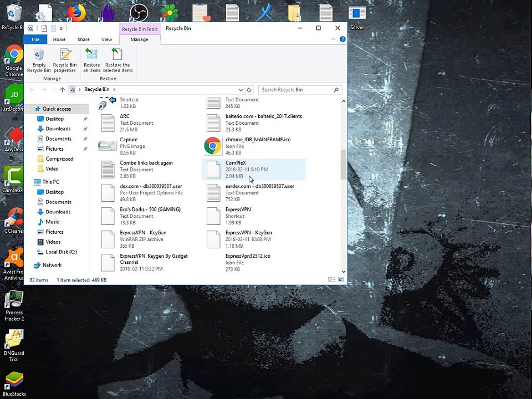The height and width of the screenshot is (399, 532).
Task: Open Quick Access Toolbar customize dropdown
Action: 61,28
